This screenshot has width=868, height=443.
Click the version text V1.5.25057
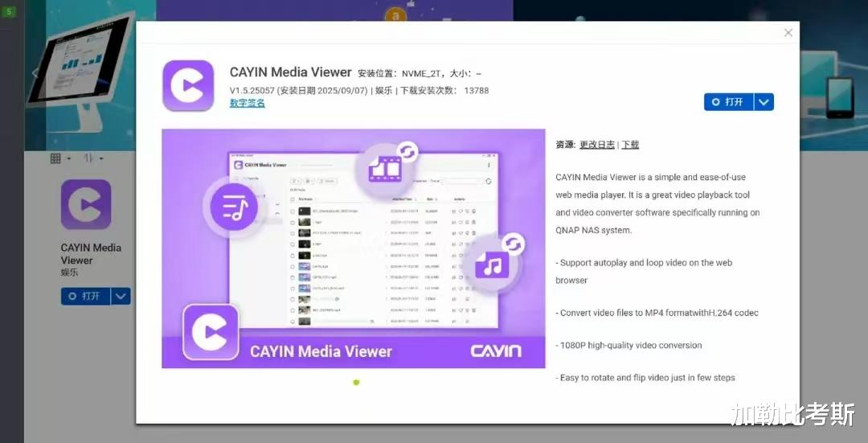click(252, 90)
